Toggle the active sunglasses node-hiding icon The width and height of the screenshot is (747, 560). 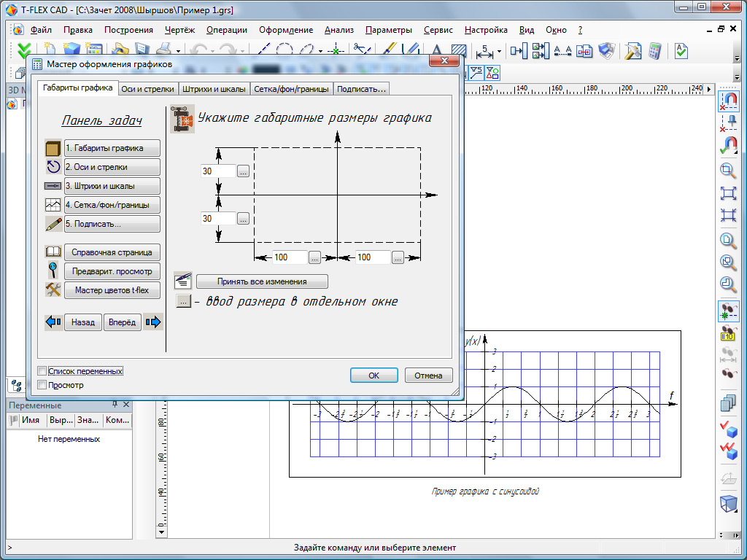729,310
